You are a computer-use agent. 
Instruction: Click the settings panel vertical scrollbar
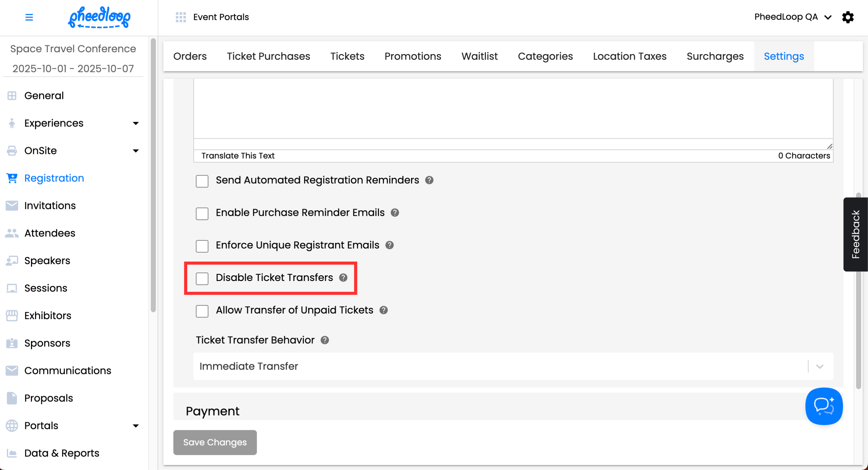click(858, 330)
